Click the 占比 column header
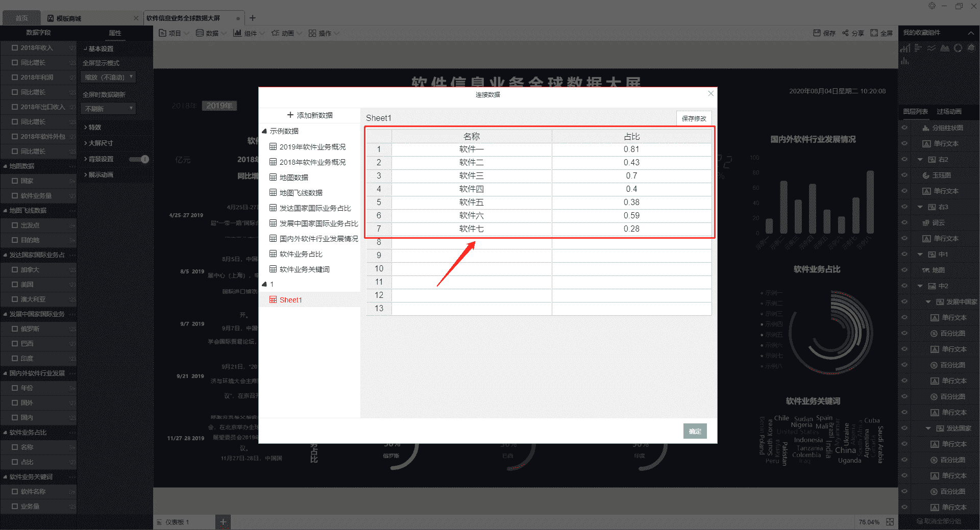Image resolution: width=980 pixels, height=530 pixels. coord(631,136)
